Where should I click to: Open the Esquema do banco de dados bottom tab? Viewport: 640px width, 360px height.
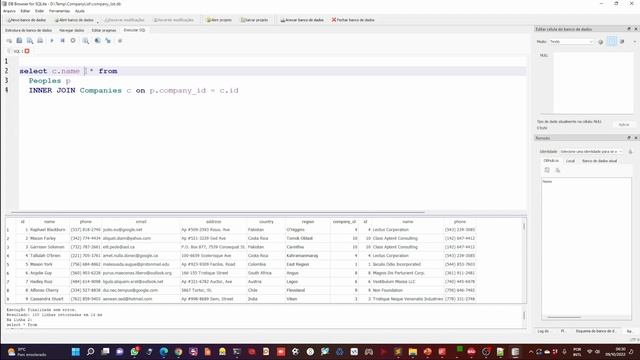596,331
